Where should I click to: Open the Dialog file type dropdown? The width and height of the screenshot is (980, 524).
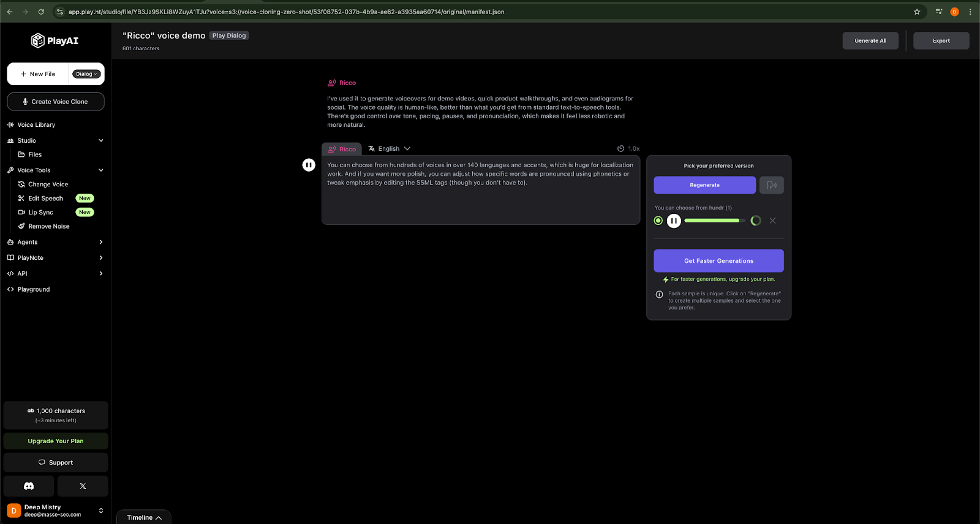click(x=86, y=74)
